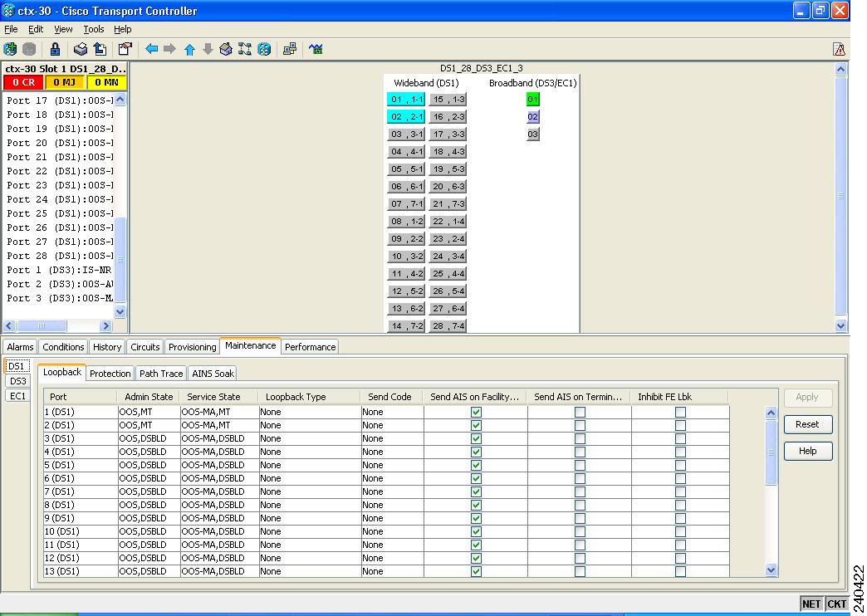867x616 pixels.
Task: Open Admin State dropdown for port 4 (DS1)
Action: coord(148,452)
